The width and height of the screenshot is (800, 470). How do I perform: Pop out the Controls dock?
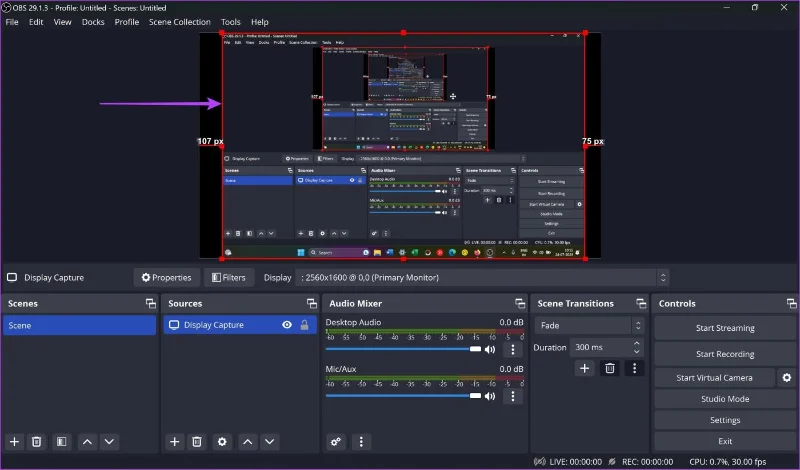791,304
